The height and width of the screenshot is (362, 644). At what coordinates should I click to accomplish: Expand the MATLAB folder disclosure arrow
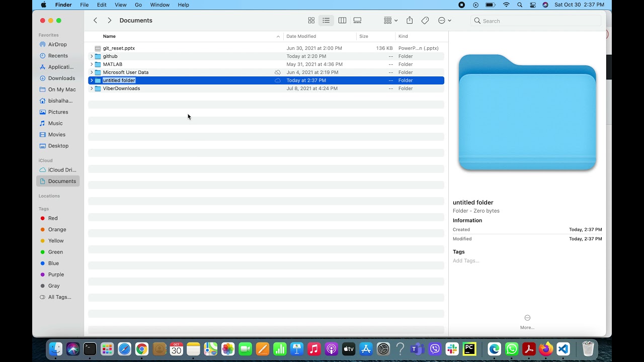pos(92,64)
